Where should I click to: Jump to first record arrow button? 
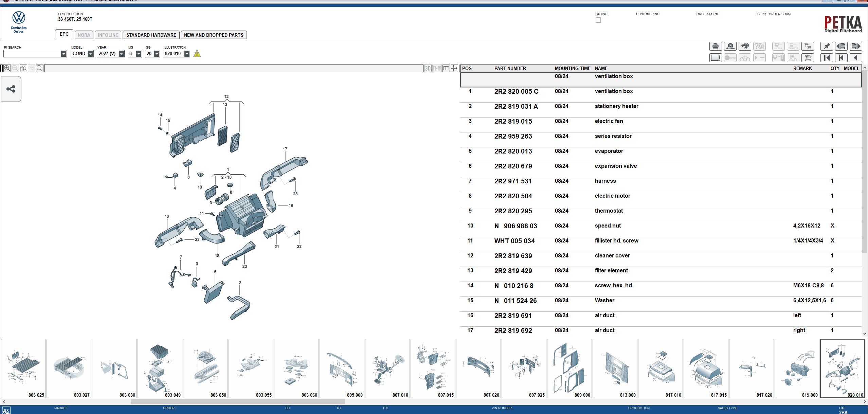pos(826,58)
